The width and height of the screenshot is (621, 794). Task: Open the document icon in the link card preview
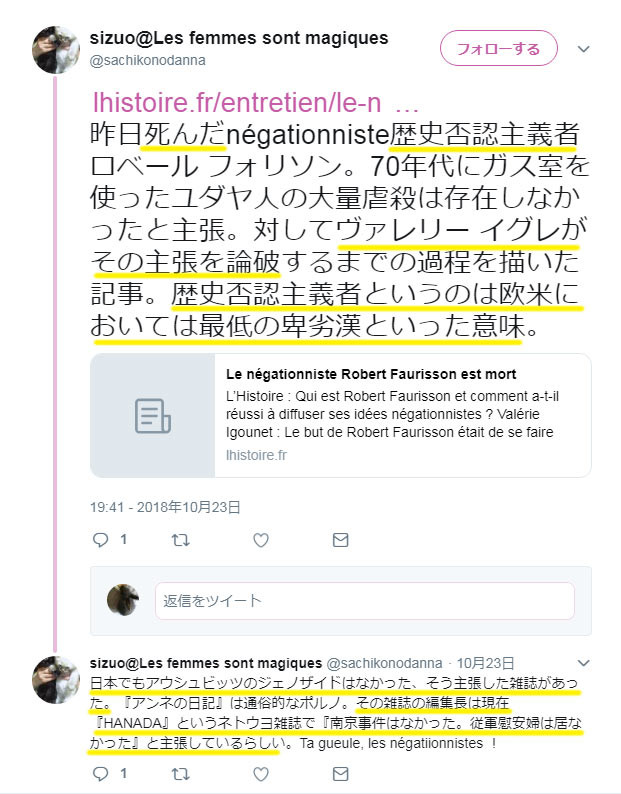152,416
